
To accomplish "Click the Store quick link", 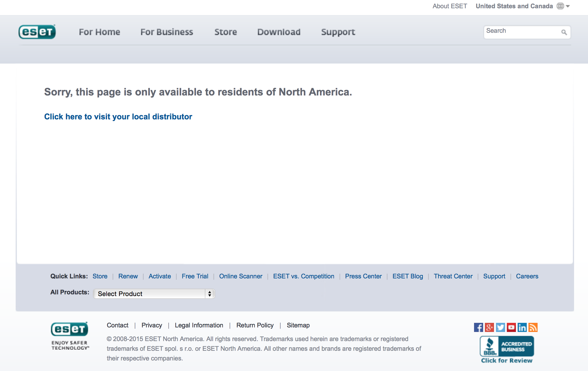I will [x=100, y=276].
